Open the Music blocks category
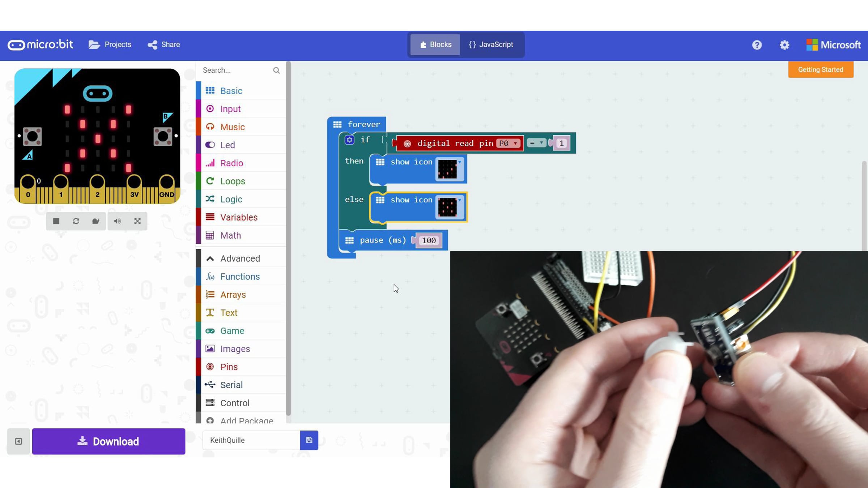Image resolution: width=868 pixels, height=488 pixels. (x=241, y=127)
